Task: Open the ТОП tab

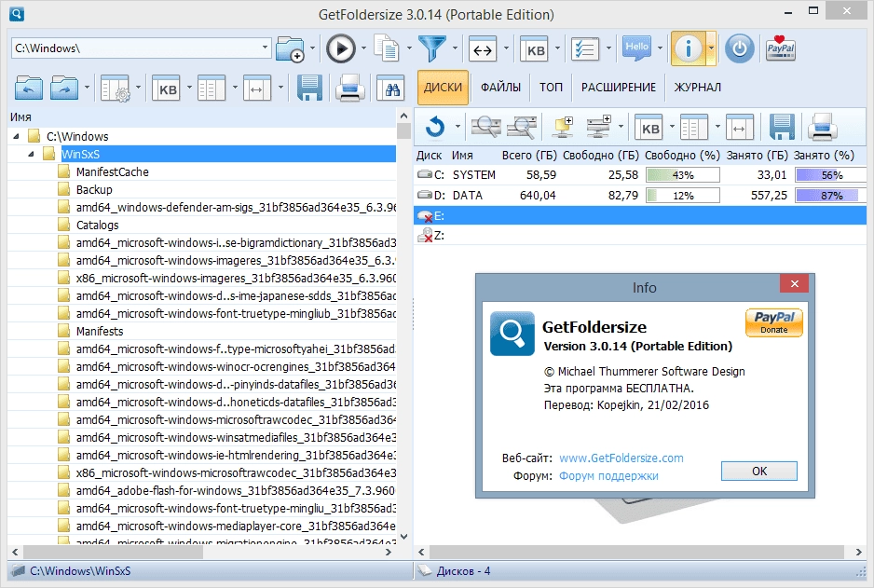Action: [551, 88]
